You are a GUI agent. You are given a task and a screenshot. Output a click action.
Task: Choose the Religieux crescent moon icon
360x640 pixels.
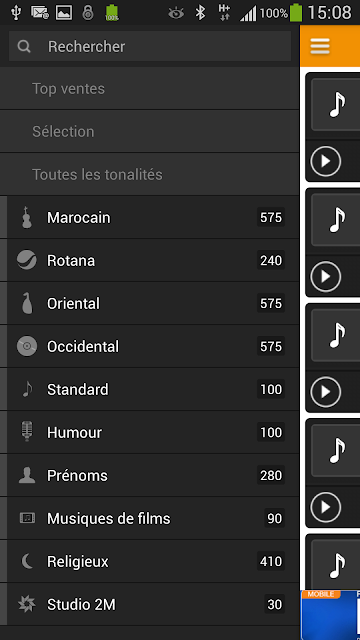point(27,561)
